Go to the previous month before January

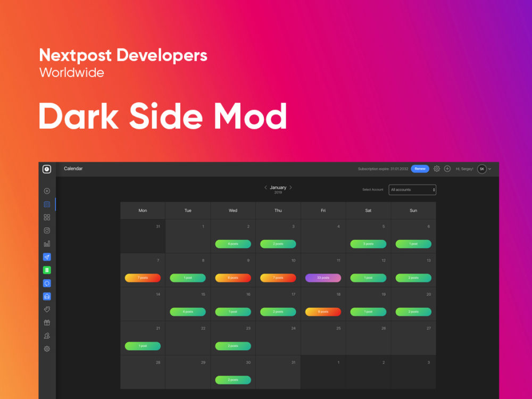(265, 188)
